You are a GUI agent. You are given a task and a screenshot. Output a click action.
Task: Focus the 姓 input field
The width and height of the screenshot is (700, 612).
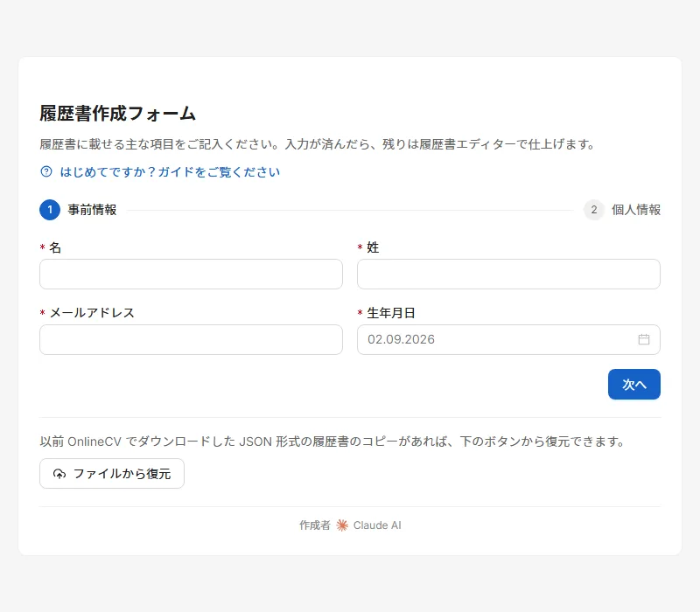tap(508, 274)
